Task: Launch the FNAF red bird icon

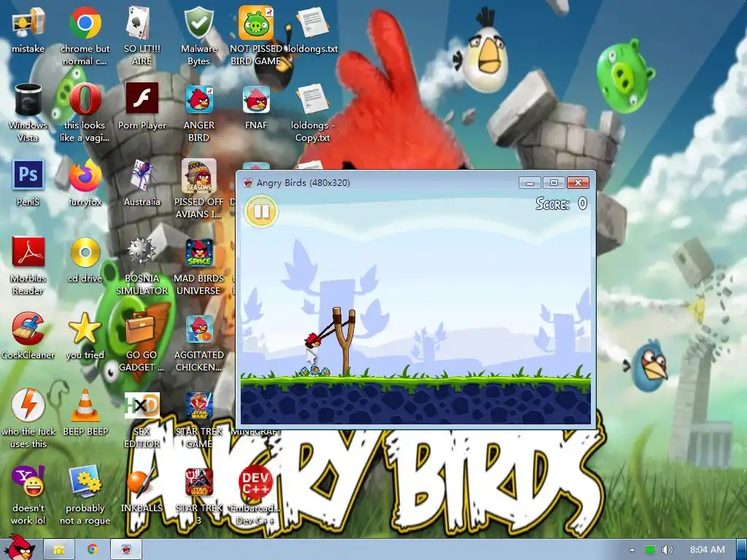Action: pyautogui.click(x=256, y=99)
